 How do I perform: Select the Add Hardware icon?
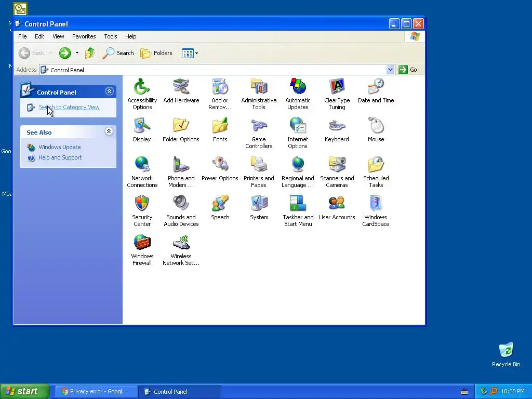[x=181, y=87]
